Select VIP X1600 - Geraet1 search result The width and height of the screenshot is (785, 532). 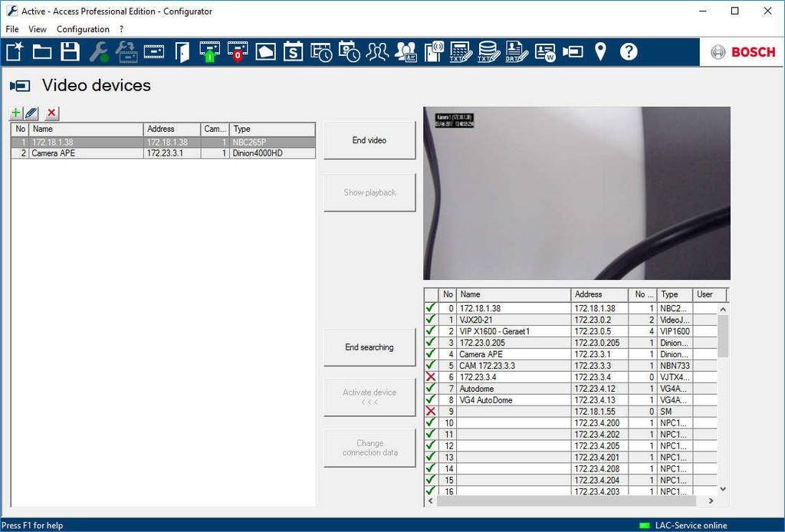click(x=570, y=331)
